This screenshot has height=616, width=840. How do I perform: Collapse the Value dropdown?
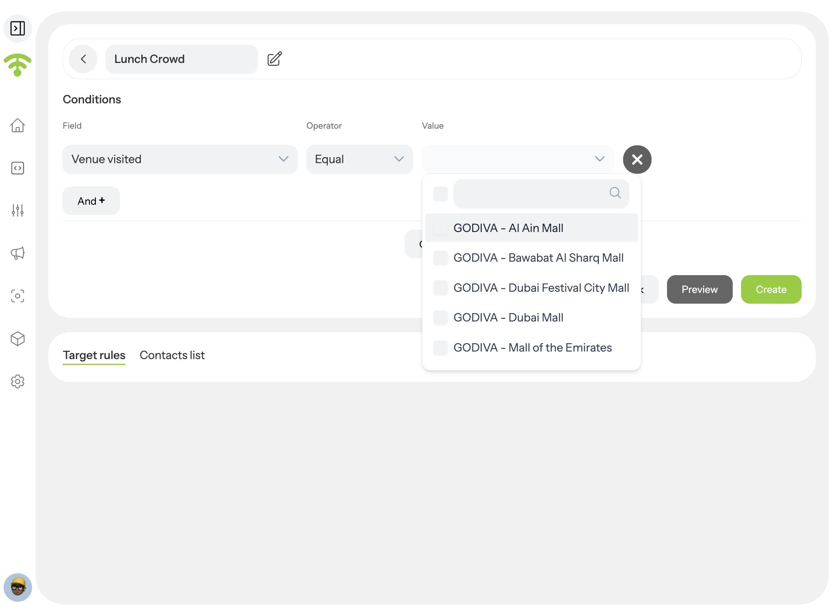518,159
